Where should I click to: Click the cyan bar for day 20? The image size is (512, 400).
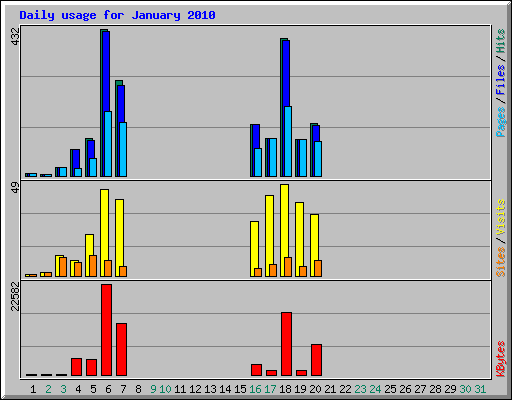coord(318,159)
